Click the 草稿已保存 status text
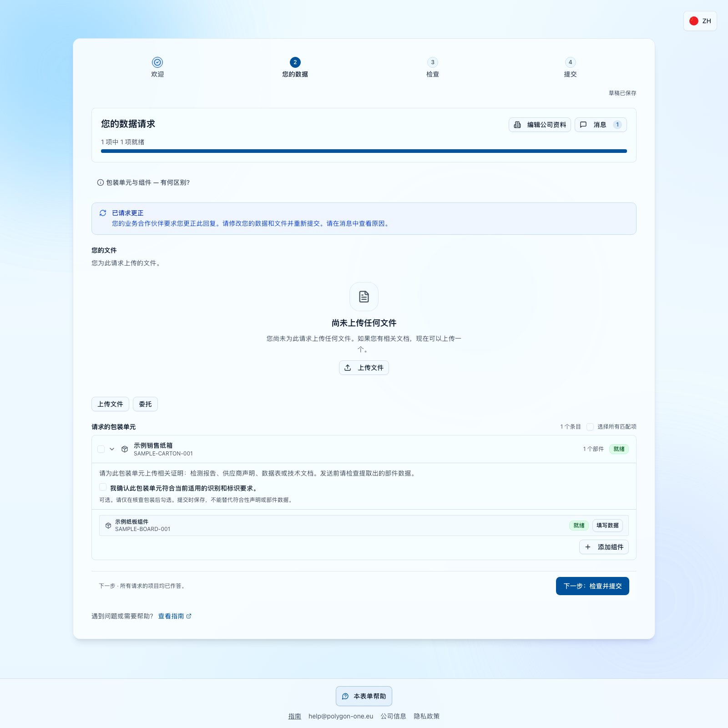 point(622,93)
